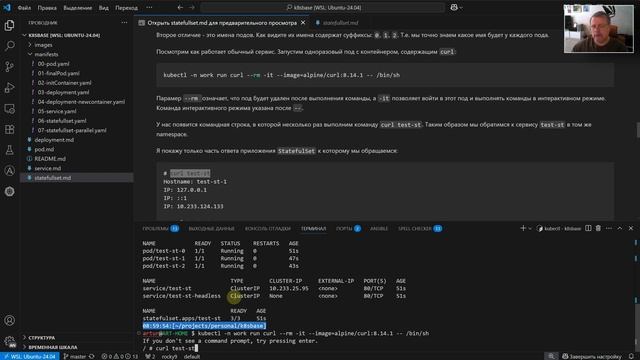Open the Ansible icon in activity bar
Viewport: 640px width, 360px height.
[x=9, y=171]
